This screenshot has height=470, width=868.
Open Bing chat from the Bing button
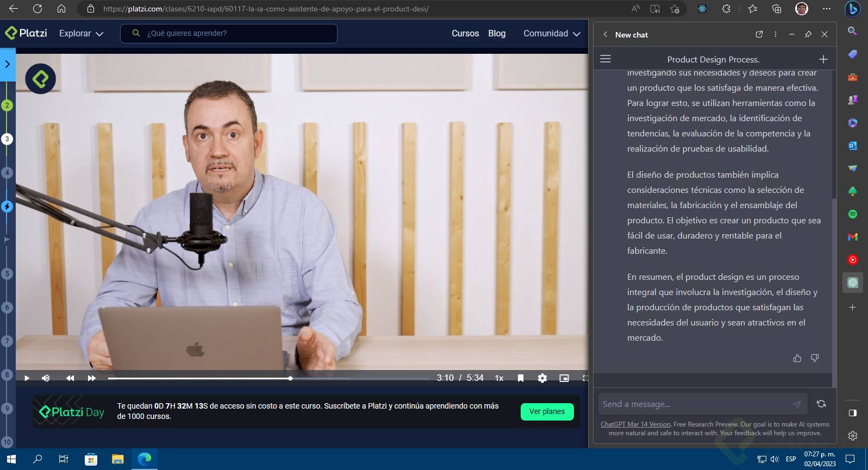coord(852,9)
